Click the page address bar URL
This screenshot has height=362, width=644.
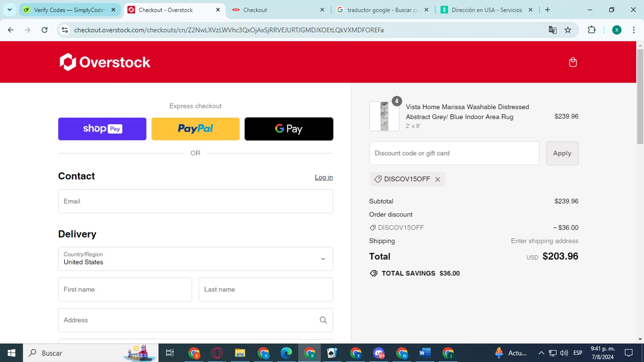[229, 30]
